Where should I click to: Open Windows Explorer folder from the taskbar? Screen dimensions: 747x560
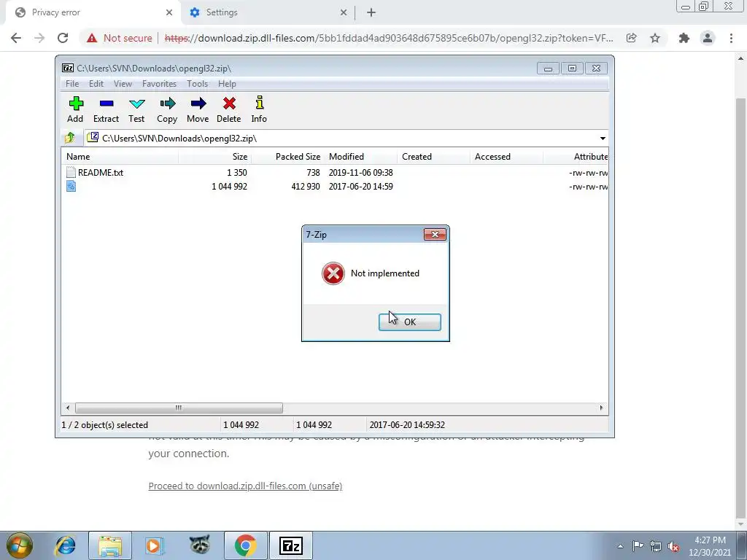110,545
